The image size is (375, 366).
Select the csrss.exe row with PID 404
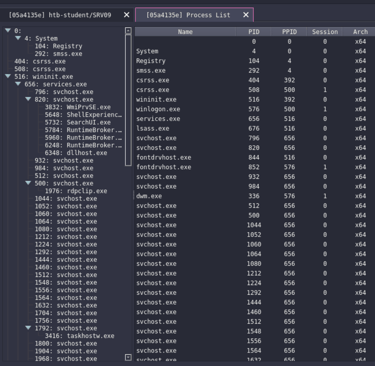(x=255, y=80)
